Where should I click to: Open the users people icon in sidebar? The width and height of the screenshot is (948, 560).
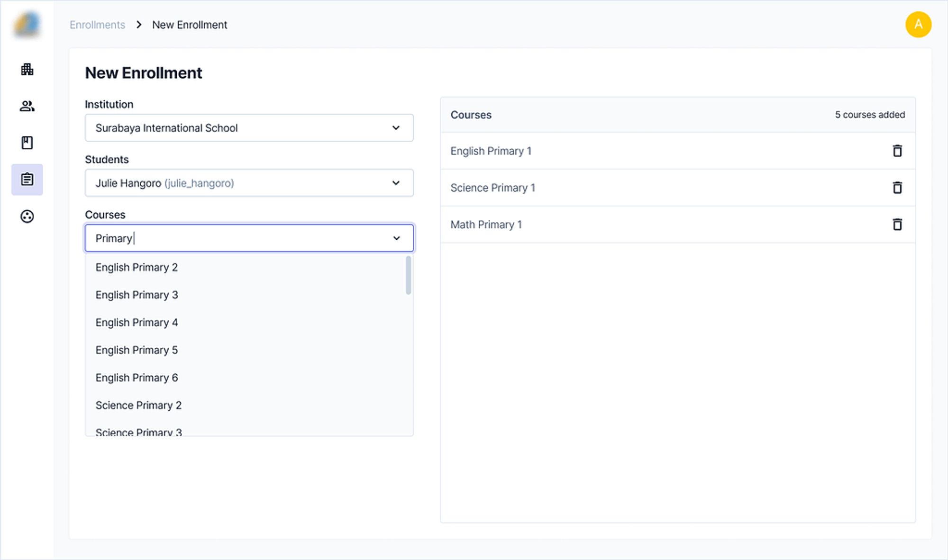(27, 106)
